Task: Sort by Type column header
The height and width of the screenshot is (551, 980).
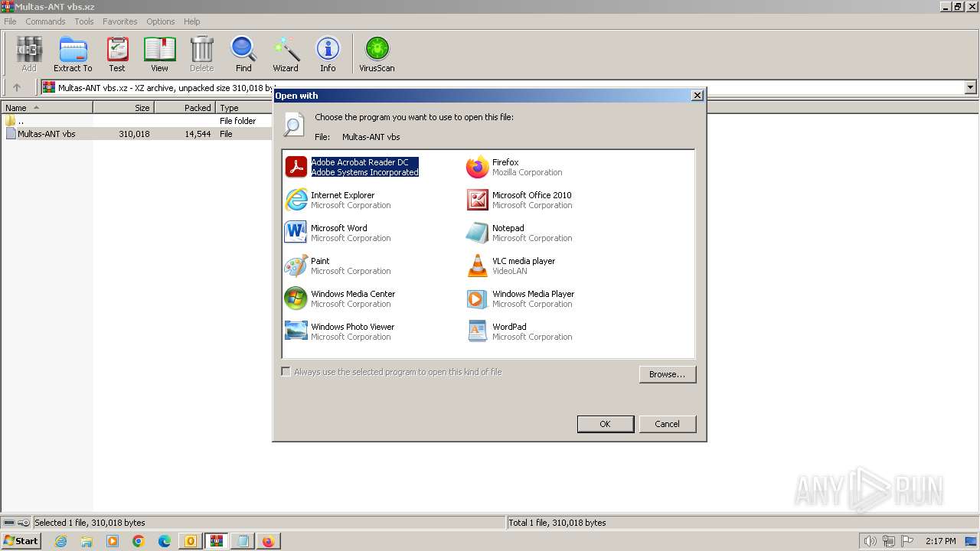Action: coord(245,108)
